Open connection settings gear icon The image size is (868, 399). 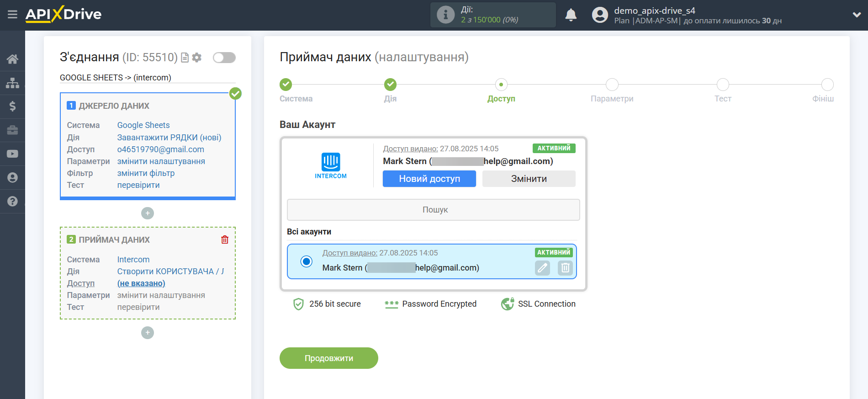[x=197, y=58]
